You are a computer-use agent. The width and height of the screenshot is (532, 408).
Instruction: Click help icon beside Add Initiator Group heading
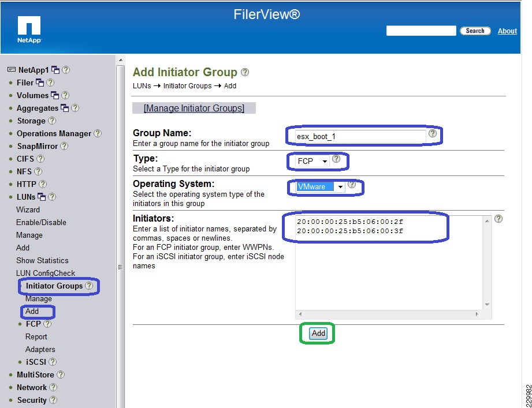244,72
